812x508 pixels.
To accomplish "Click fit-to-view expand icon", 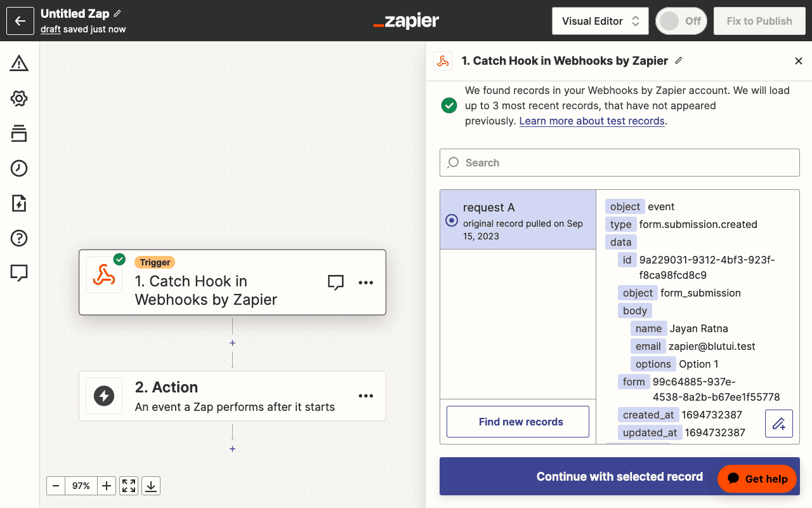I will click(129, 486).
